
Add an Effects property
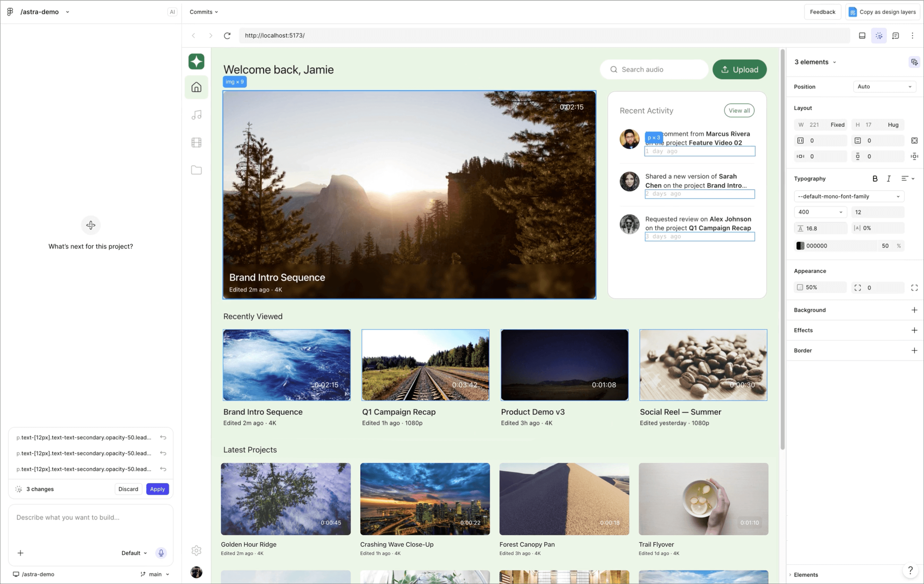pyautogui.click(x=914, y=331)
